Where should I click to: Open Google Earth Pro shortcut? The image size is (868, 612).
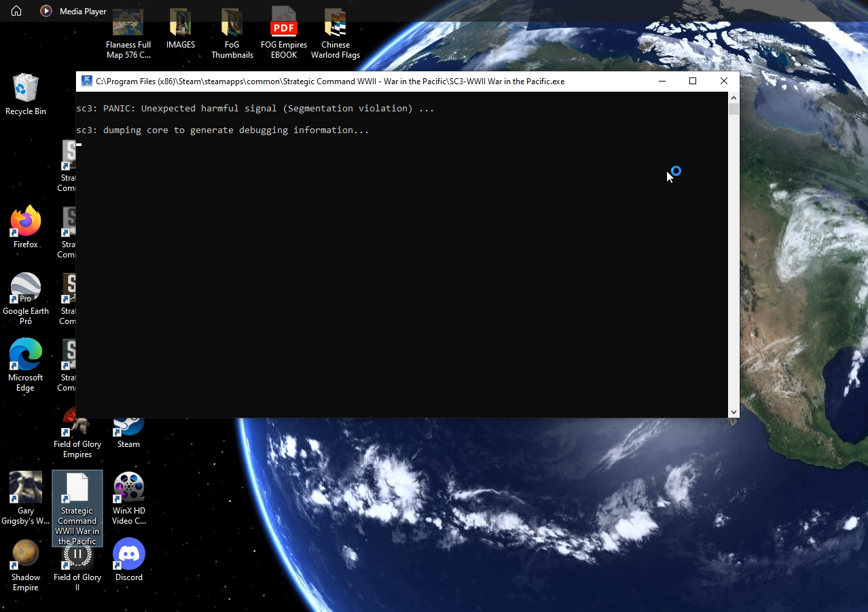pyautogui.click(x=26, y=299)
